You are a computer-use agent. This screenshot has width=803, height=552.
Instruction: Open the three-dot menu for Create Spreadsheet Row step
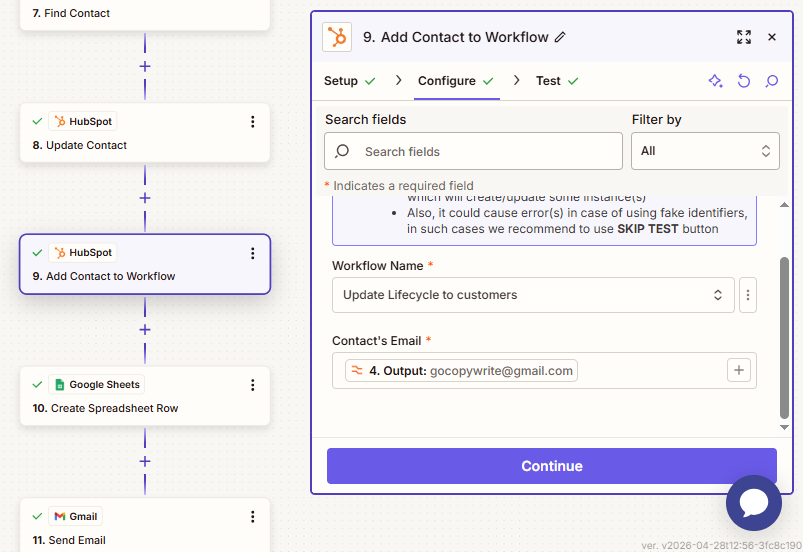point(252,385)
